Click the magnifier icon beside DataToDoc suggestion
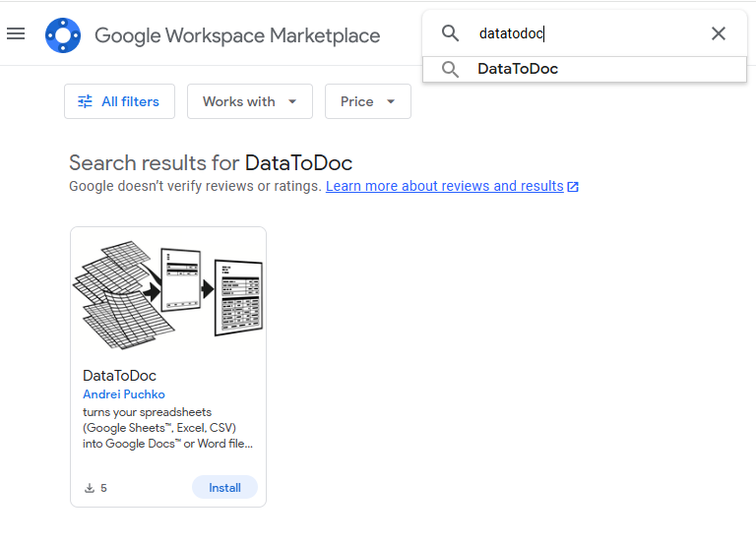 pyautogui.click(x=450, y=69)
